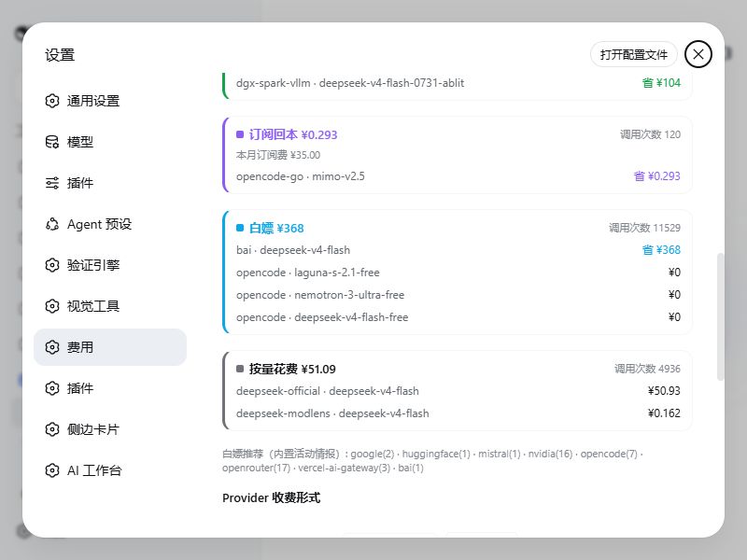Viewport: 747px width, 560px height.
Task: Click the gear icon beside the lower 插件
Action: pos(52,388)
